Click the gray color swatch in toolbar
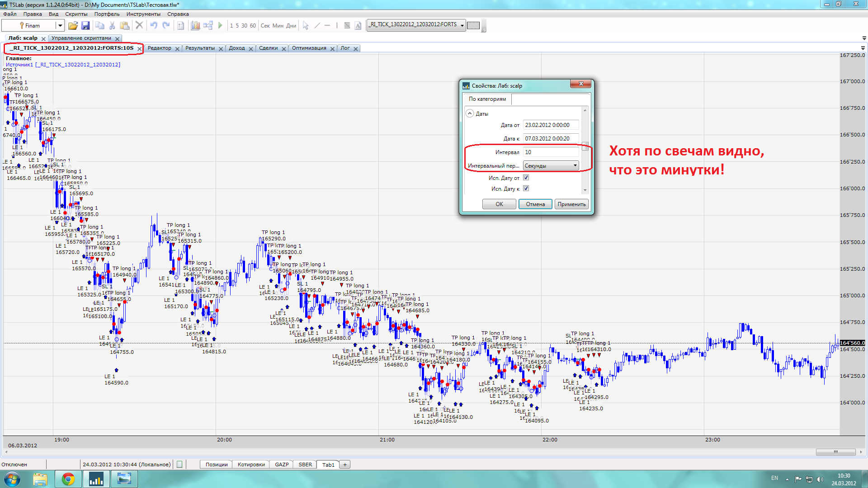Image resolution: width=868 pixels, height=488 pixels. coord(473,25)
